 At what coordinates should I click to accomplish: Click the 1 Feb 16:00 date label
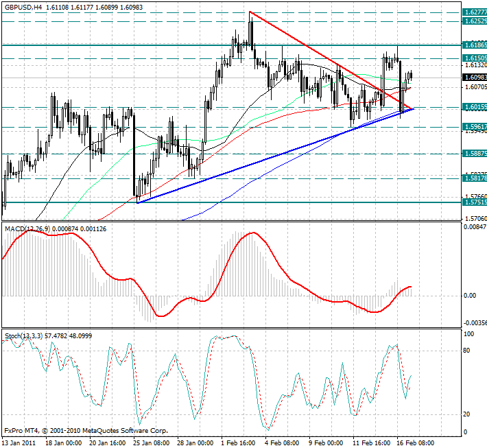(238, 443)
